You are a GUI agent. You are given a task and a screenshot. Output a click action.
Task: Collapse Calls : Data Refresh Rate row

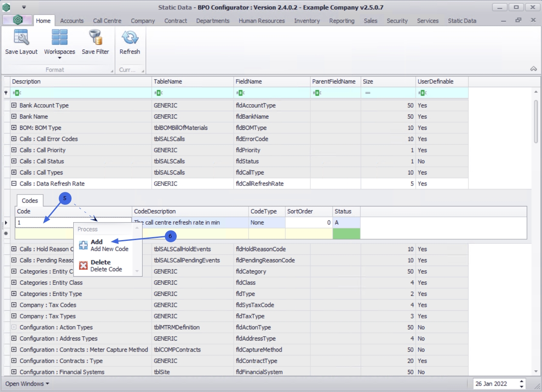(14, 183)
